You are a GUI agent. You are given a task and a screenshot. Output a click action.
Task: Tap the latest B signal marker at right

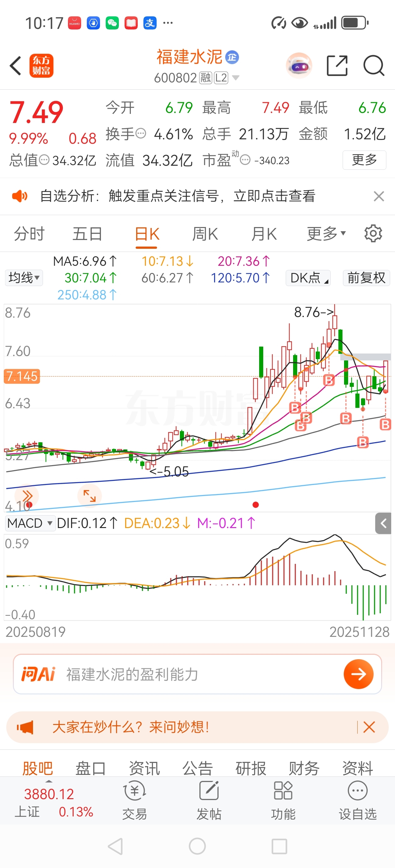[x=385, y=424]
